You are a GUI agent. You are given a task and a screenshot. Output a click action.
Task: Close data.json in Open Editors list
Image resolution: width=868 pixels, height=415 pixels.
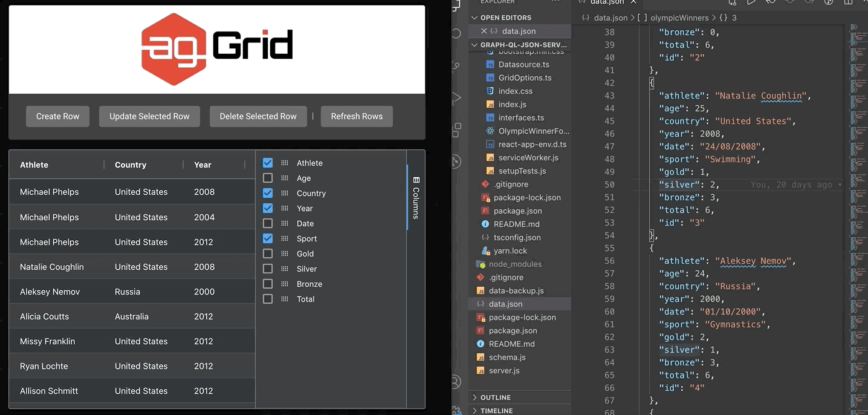pos(484,31)
